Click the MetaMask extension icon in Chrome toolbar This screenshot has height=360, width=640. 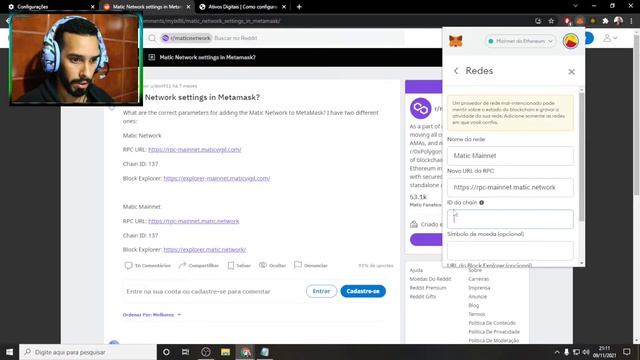coord(580,21)
